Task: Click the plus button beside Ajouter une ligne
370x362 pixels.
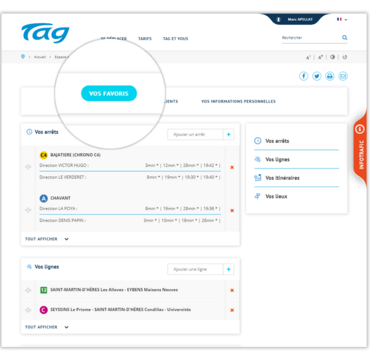Action: [x=228, y=269]
